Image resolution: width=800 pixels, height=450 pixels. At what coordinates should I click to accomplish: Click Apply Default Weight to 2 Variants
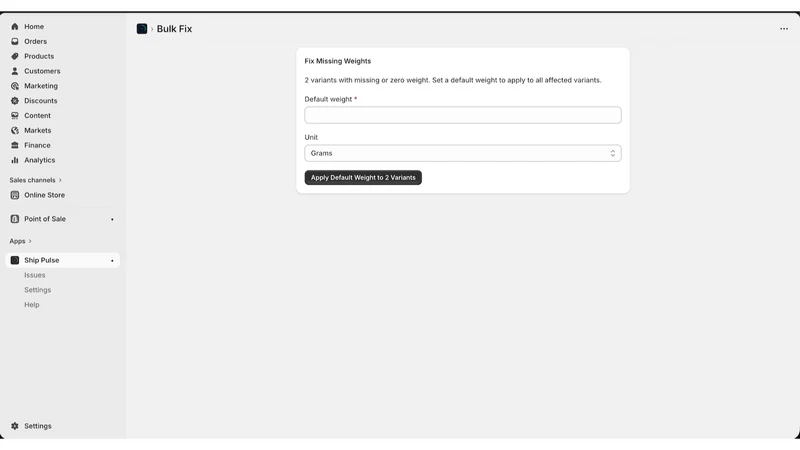click(363, 178)
